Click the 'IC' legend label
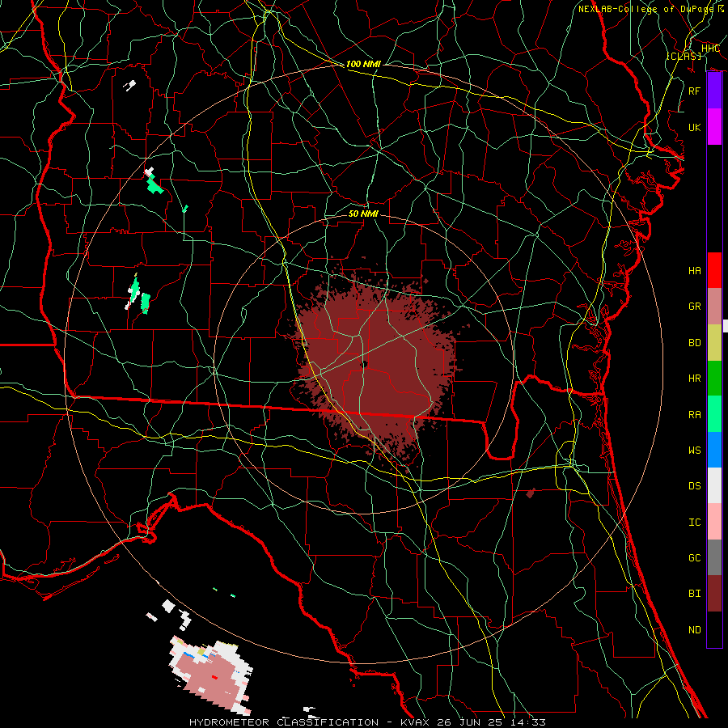 (694, 523)
